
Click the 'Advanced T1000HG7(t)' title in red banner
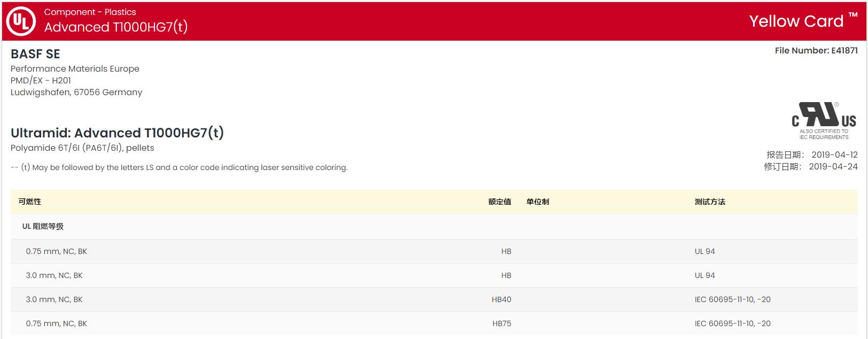(x=116, y=27)
